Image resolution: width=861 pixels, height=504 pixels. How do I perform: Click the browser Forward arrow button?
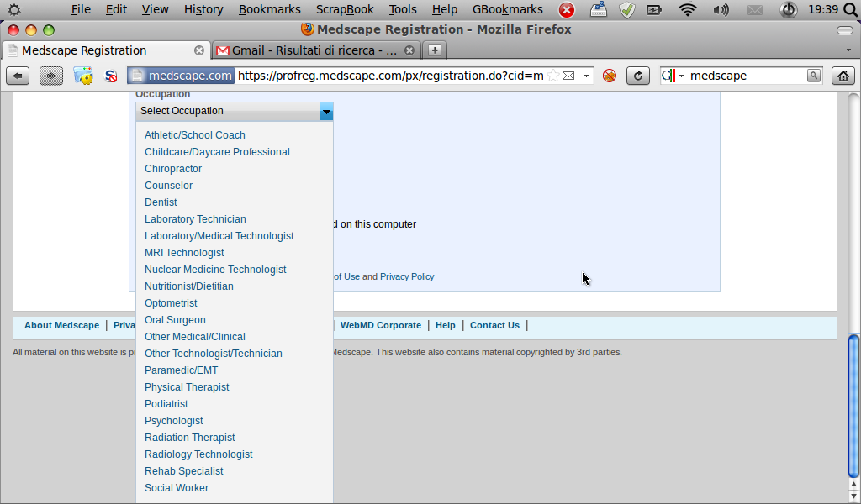tap(51, 76)
